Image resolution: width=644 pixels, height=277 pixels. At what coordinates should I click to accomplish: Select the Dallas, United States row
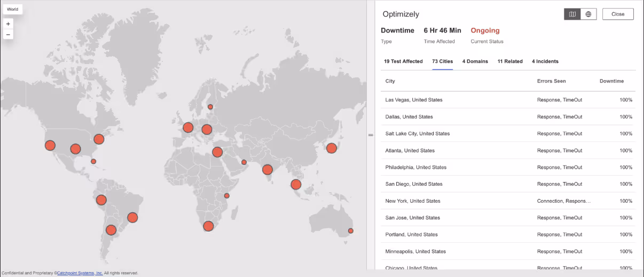[x=508, y=117]
